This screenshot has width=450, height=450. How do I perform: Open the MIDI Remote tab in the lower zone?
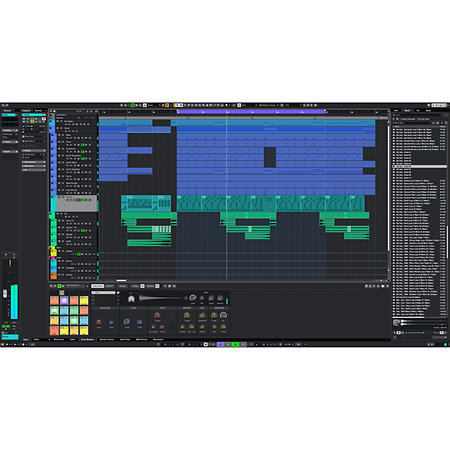click(141, 339)
